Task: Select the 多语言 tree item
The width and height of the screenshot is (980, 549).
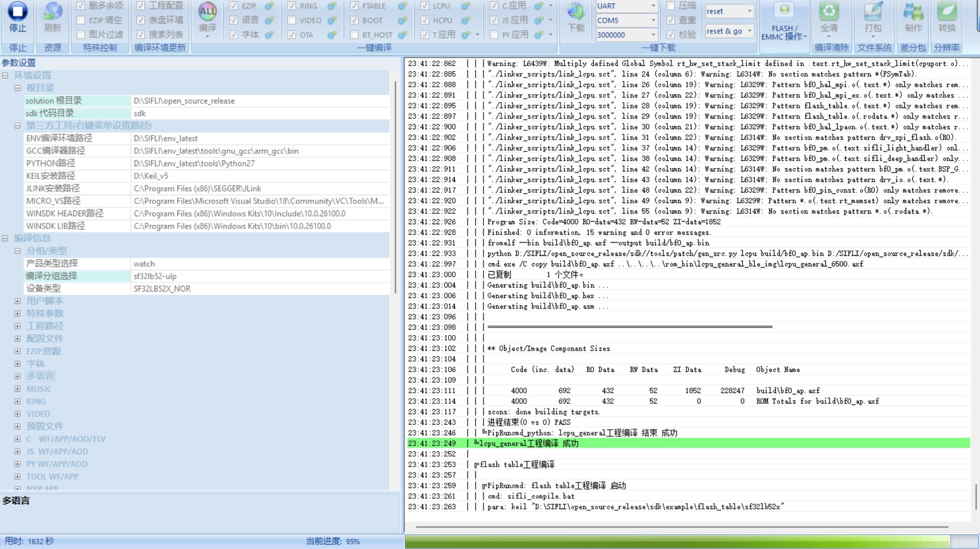Action: (x=40, y=376)
